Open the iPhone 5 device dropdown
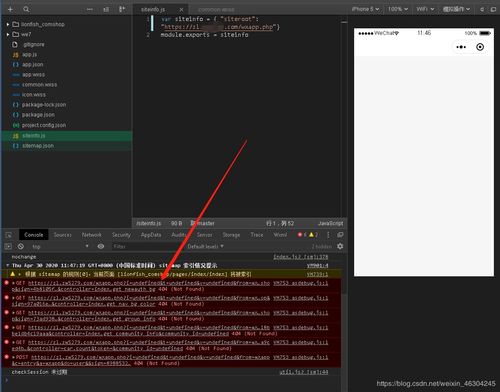500x392 pixels. point(365,9)
